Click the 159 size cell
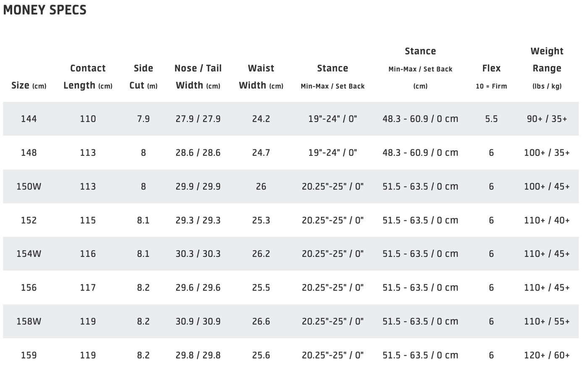The height and width of the screenshot is (377, 588). [x=29, y=355]
